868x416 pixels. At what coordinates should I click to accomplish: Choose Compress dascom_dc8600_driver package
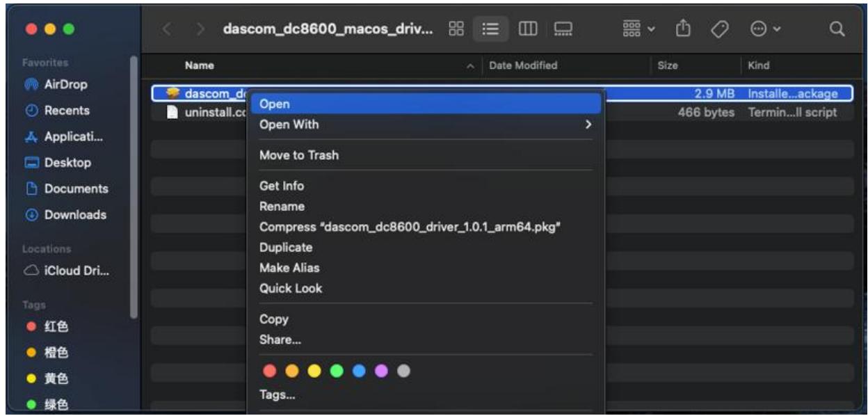pyautogui.click(x=424, y=227)
